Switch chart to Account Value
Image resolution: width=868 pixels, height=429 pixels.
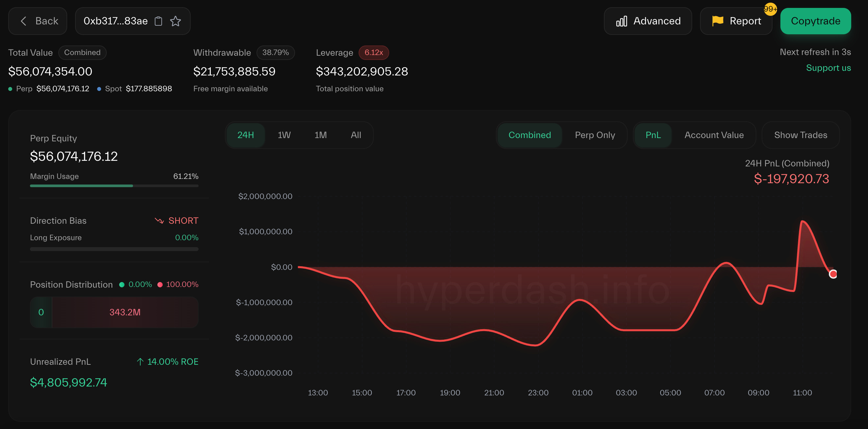714,135
